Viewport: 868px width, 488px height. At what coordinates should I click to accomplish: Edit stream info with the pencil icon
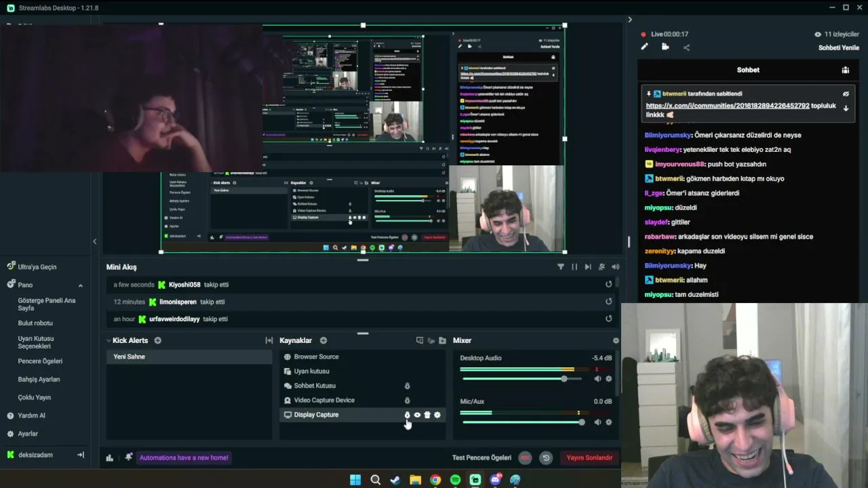pyautogui.click(x=644, y=47)
